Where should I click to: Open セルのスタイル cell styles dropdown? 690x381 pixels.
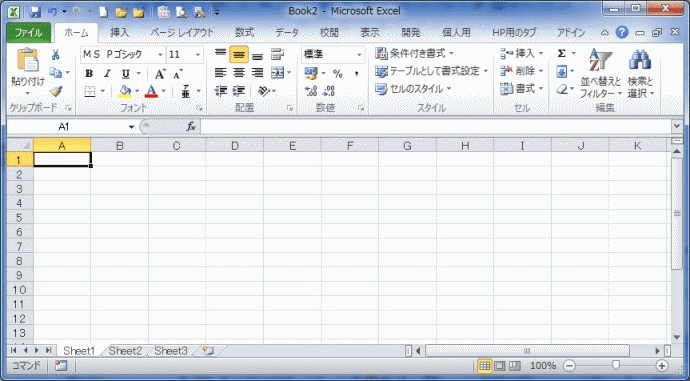point(413,89)
